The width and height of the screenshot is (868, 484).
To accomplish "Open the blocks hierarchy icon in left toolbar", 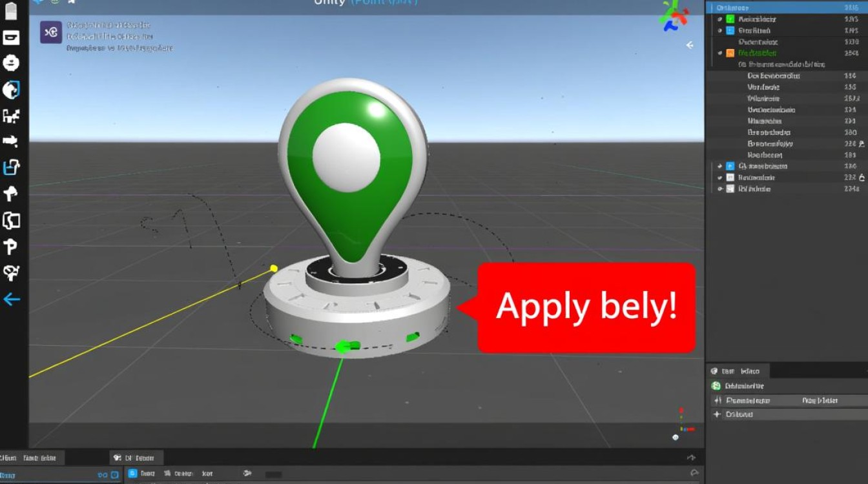I will (11, 116).
